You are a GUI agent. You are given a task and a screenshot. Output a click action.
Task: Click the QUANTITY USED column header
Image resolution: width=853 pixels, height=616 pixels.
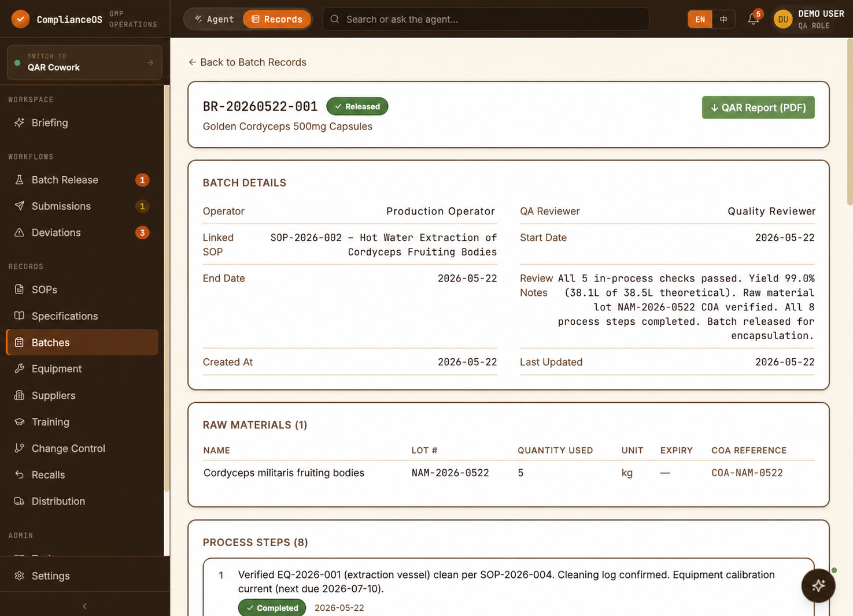coord(555,450)
